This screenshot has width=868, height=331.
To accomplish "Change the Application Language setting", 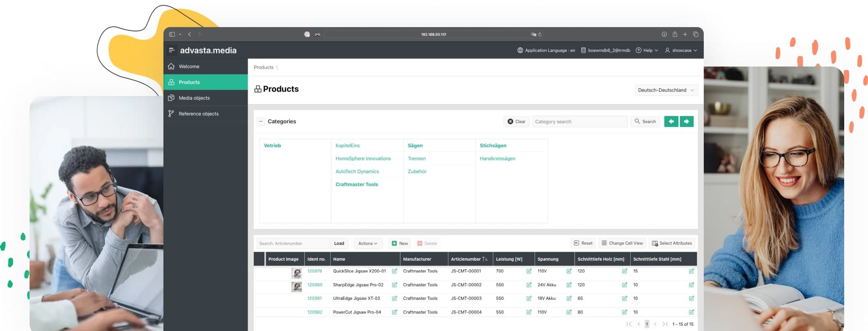I will pos(546,51).
